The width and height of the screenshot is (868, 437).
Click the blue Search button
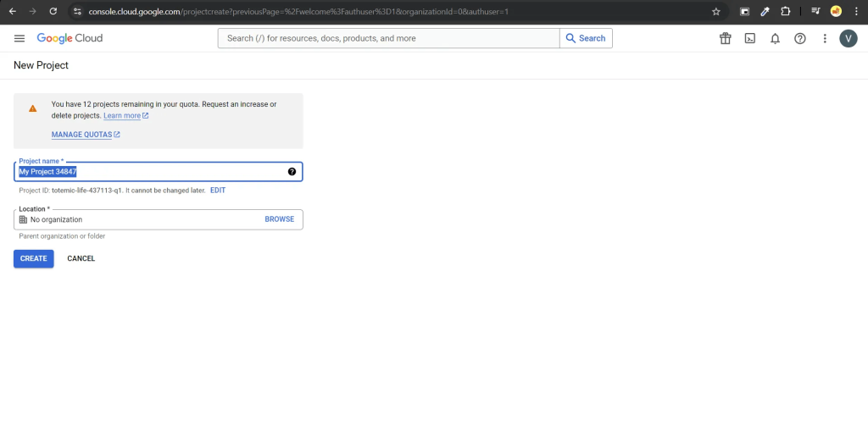coord(586,38)
